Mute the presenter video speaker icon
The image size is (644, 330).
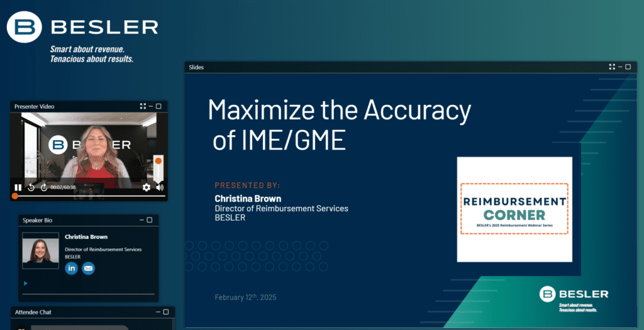point(160,187)
